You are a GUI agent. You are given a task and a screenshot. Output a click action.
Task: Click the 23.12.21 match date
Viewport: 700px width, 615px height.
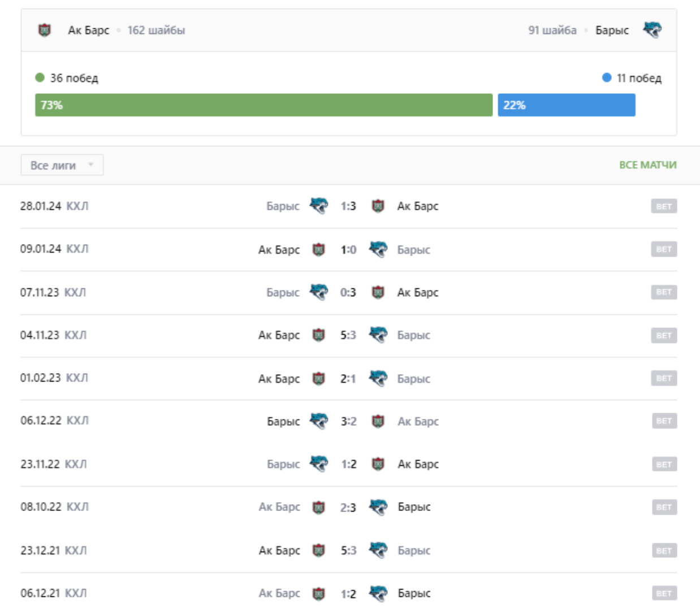(40, 550)
